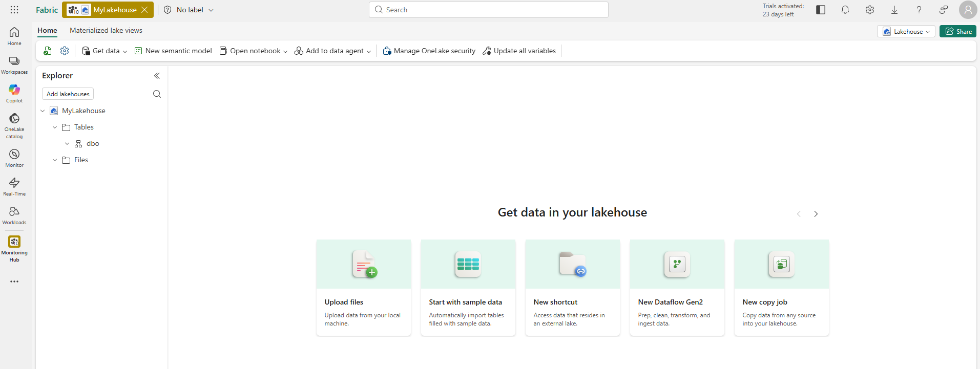Image resolution: width=980 pixels, height=369 pixels.
Task: Click the Upload files card icon
Action: click(364, 264)
